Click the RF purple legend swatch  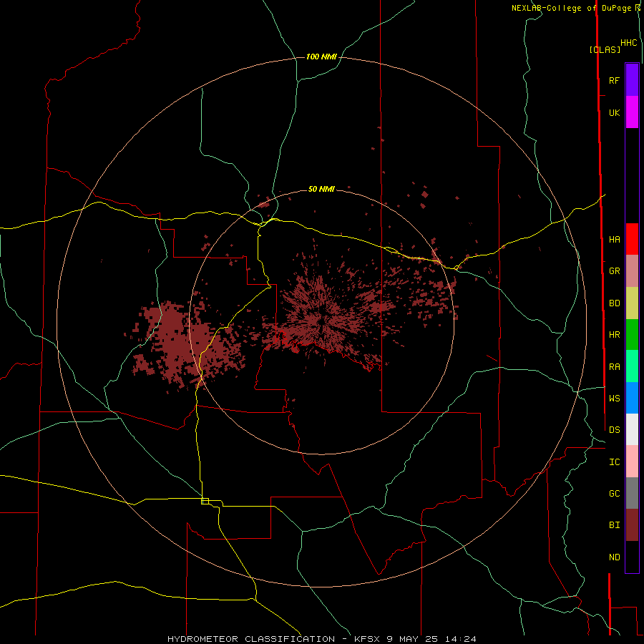coord(632,80)
